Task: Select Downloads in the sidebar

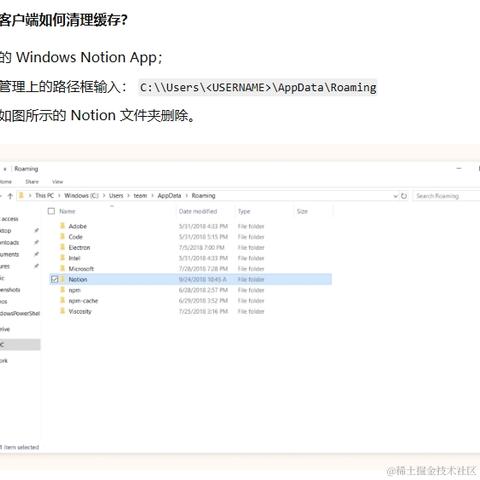Action: coord(9,242)
